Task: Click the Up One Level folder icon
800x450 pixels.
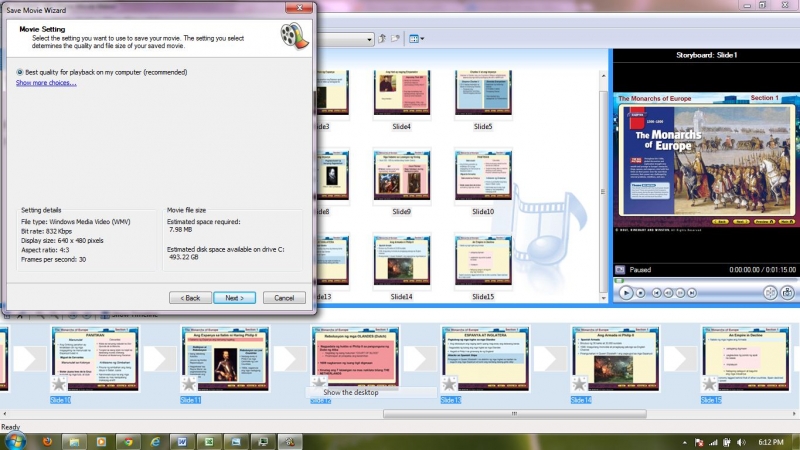Action: (x=382, y=39)
